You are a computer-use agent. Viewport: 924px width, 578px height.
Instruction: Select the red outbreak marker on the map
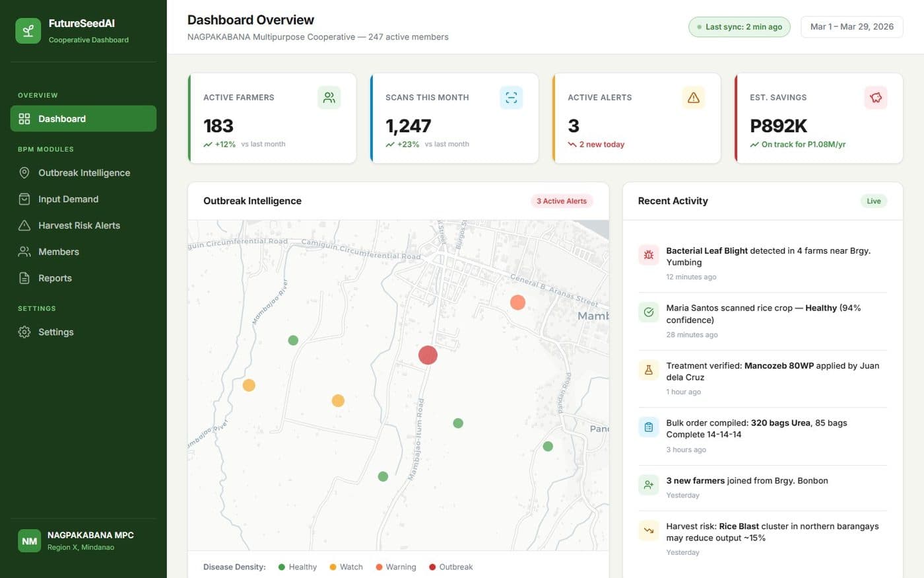[428, 355]
